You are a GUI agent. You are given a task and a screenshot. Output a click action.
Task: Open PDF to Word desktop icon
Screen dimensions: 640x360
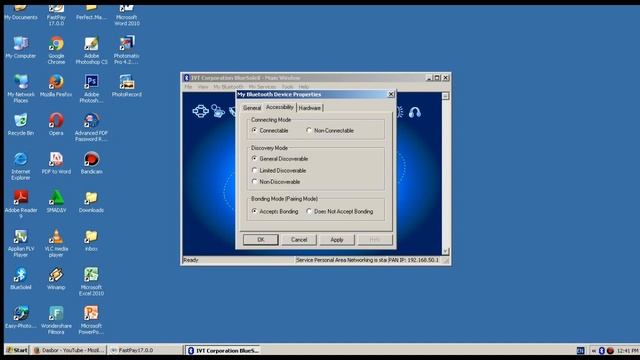click(x=56, y=163)
